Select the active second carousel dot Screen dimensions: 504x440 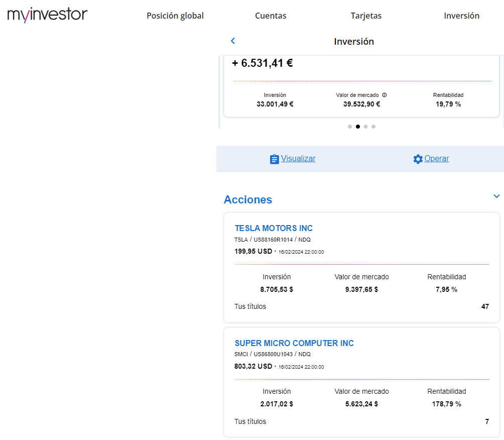(x=358, y=127)
